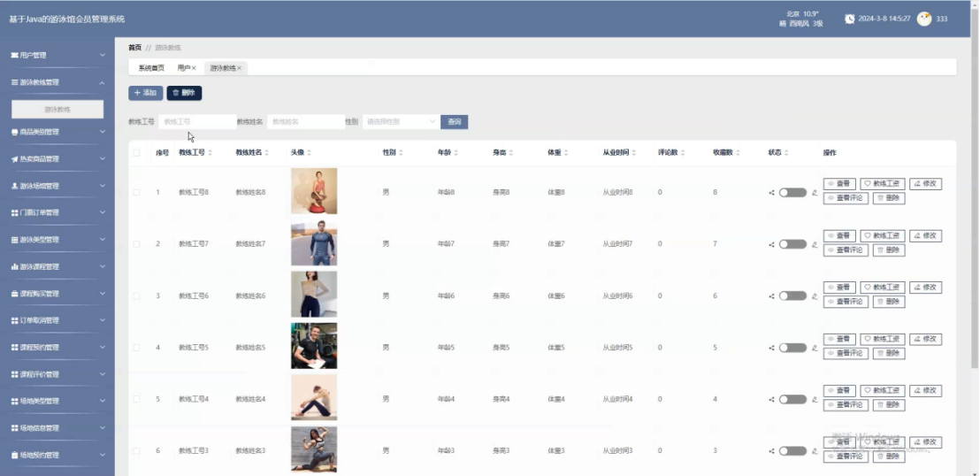
Task: Expand the 游泳类型管理 menu chevron
Action: pos(103,240)
